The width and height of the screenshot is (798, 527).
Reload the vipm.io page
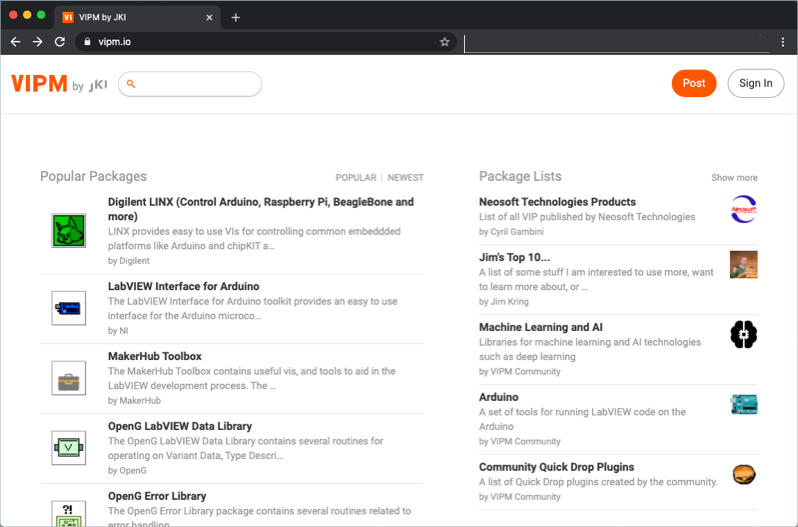coord(60,42)
